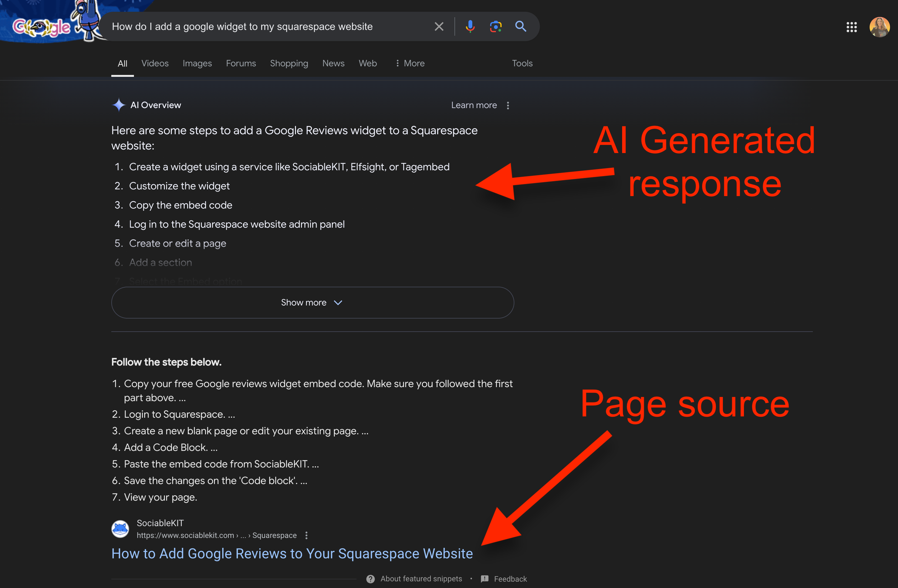Image resolution: width=898 pixels, height=588 pixels.
Task: Open Google Lens image search icon
Action: click(495, 27)
